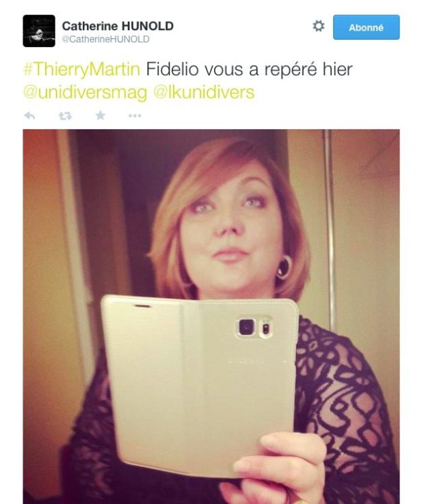Image resolution: width=424 pixels, height=504 pixels.
Task: Click the Catherine HUNOLD display name
Action: click(x=118, y=26)
